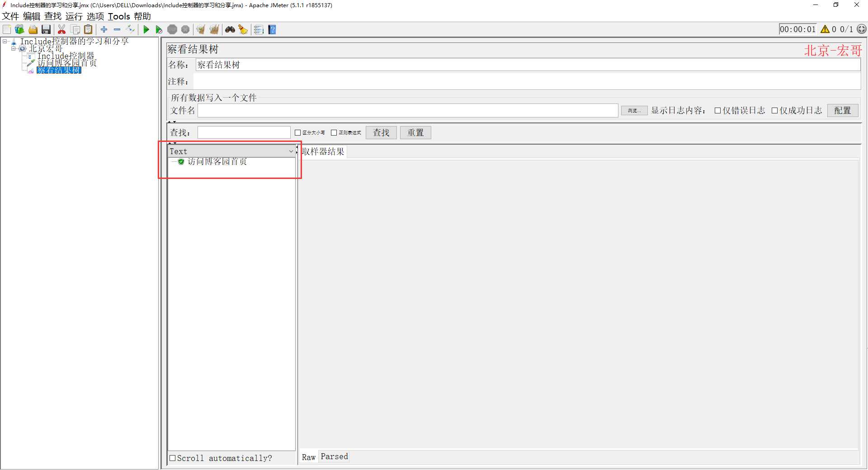Click the 名称 name input field
The width and height of the screenshot is (868, 470).
point(528,65)
